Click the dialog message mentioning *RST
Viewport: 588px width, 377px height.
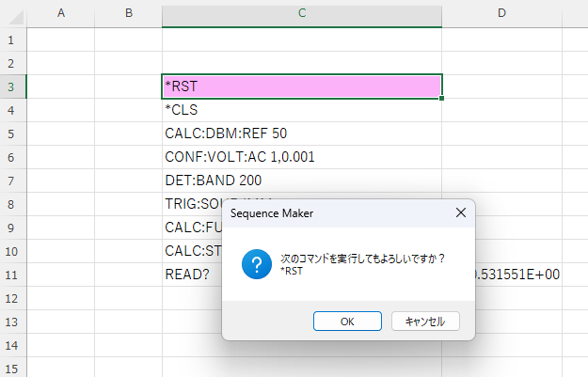point(362,264)
